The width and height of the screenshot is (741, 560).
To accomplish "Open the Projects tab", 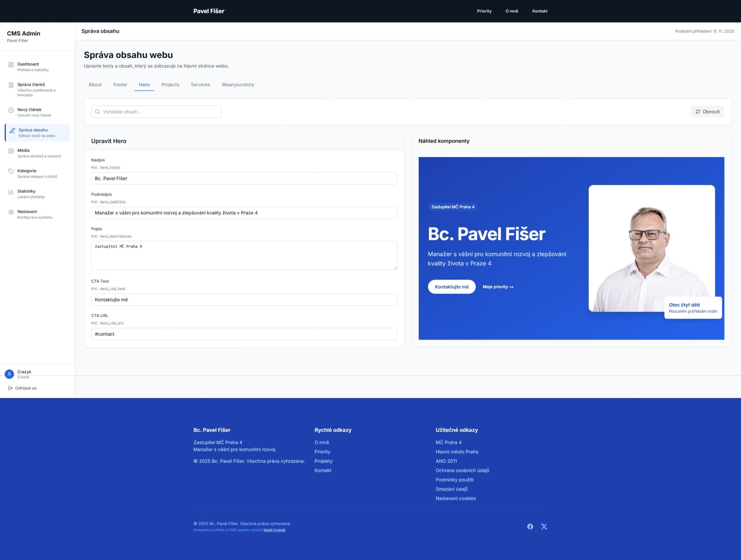I will point(170,85).
